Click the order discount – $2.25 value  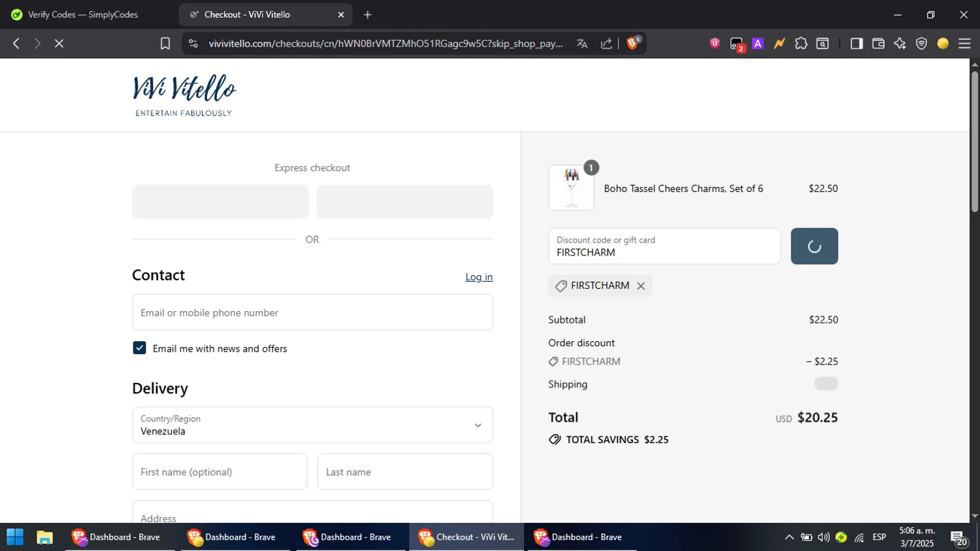(822, 361)
